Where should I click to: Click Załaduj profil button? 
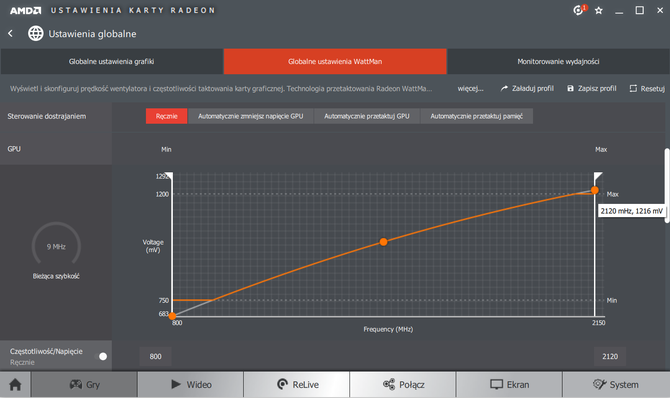click(x=527, y=88)
